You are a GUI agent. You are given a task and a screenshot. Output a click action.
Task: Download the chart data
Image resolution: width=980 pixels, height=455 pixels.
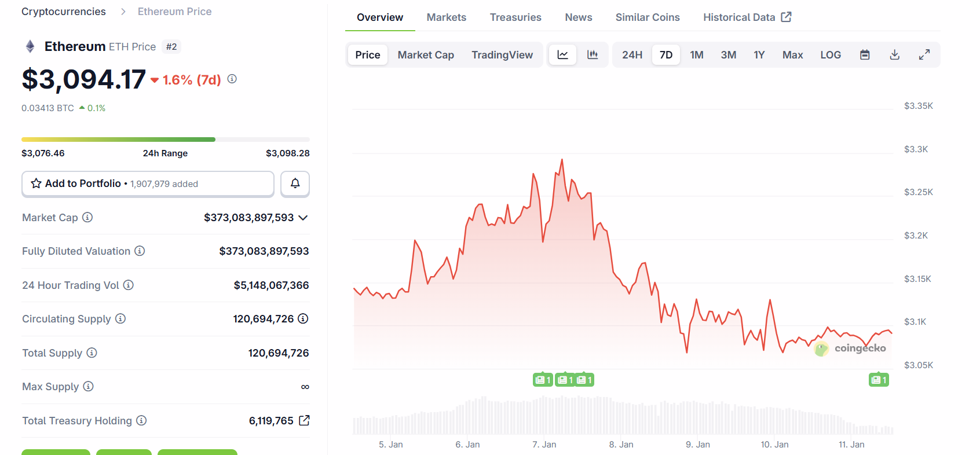click(895, 55)
